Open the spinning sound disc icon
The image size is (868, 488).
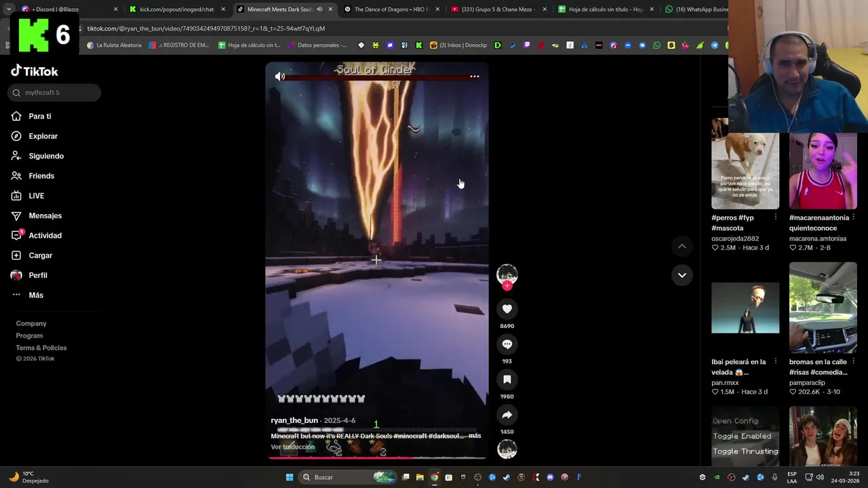pyautogui.click(x=507, y=449)
